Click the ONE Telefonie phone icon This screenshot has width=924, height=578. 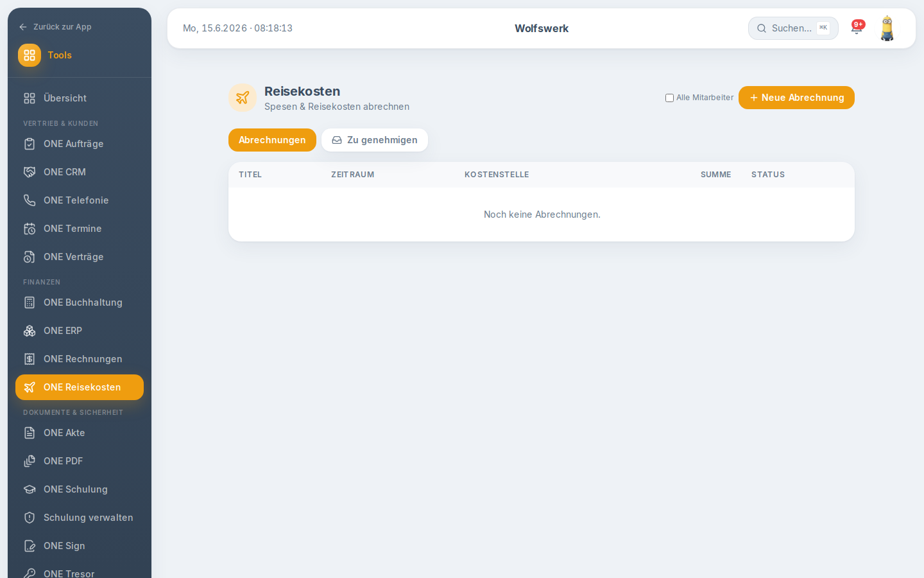tap(30, 200)
